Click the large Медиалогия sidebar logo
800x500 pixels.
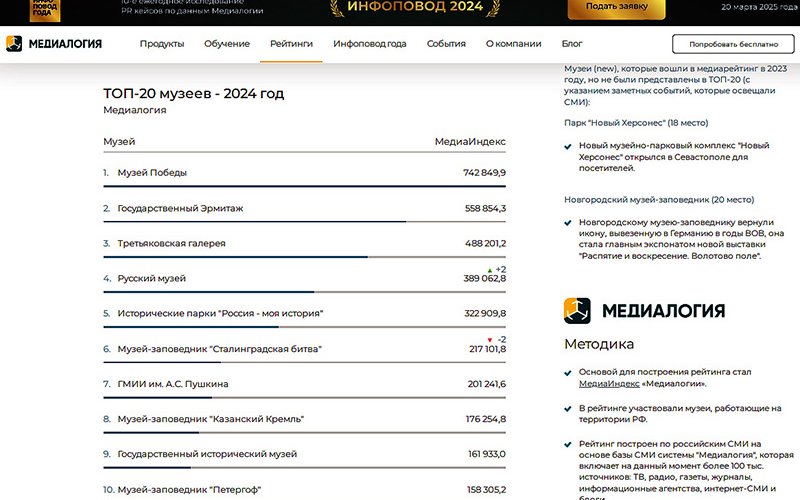click(644, 311)
